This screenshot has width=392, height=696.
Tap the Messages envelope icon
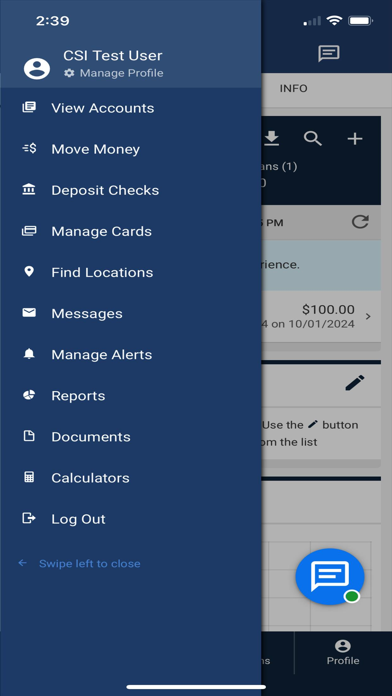tap(29, 313)
